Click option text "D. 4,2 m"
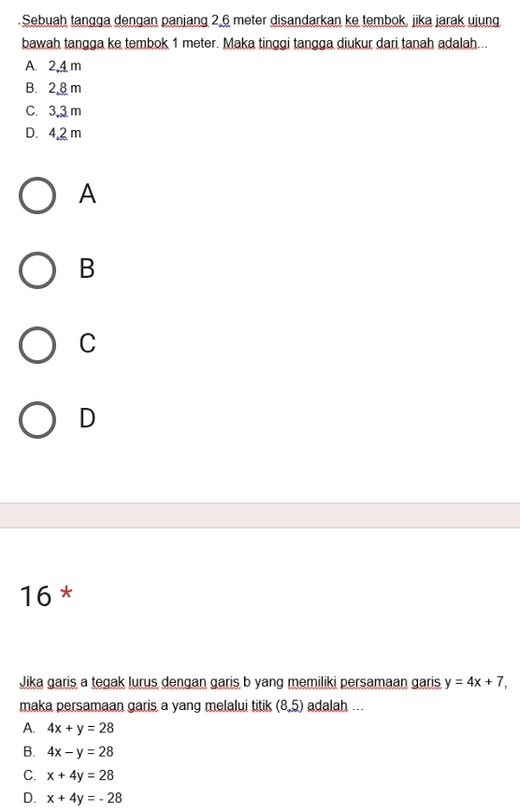Viewport: 520px width, 812px height. tap(52, 133)
